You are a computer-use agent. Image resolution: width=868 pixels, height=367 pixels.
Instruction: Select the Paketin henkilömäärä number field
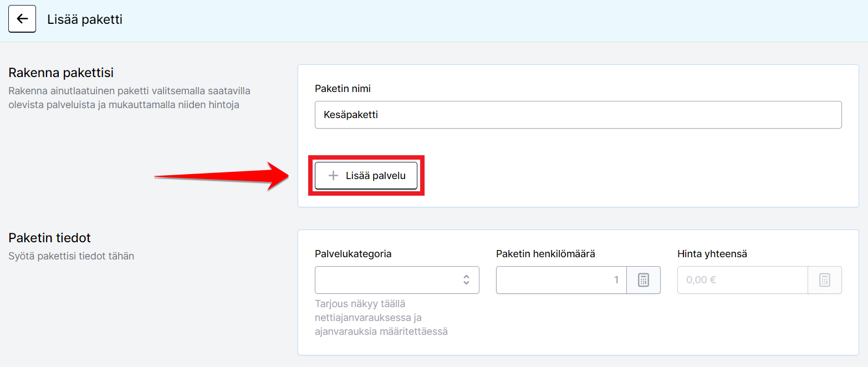coord(561,280)
